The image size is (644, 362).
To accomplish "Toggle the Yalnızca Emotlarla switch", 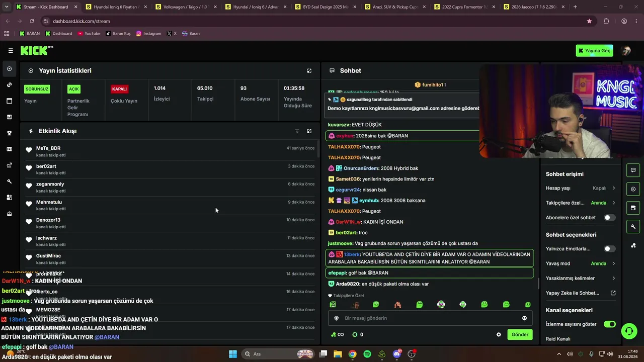I will [609, 249].
